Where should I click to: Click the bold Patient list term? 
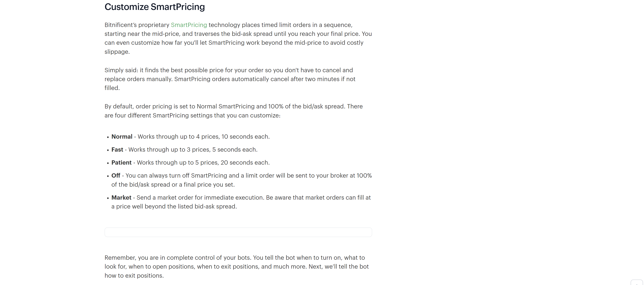click(121, 163)
